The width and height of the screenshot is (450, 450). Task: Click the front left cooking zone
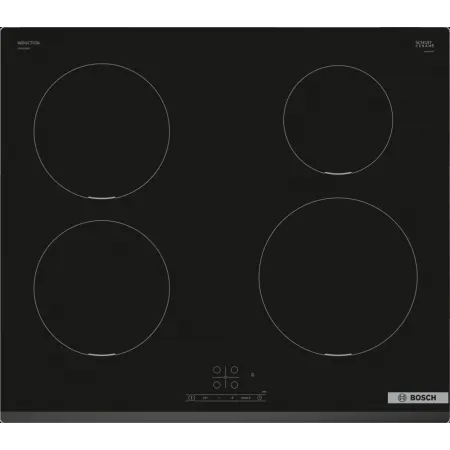coord(102,288)
